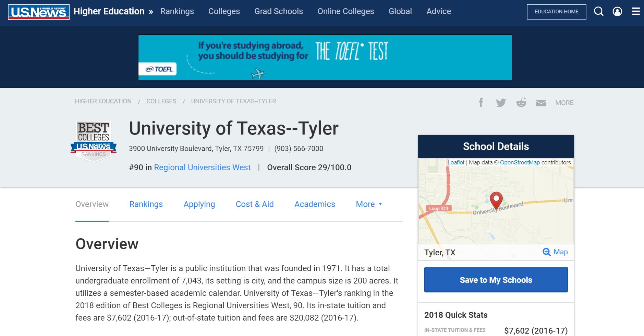Share page via Reddit icon
Viewport: 644px width, 336px height.
pyautogui.click(x=521, y=103)
